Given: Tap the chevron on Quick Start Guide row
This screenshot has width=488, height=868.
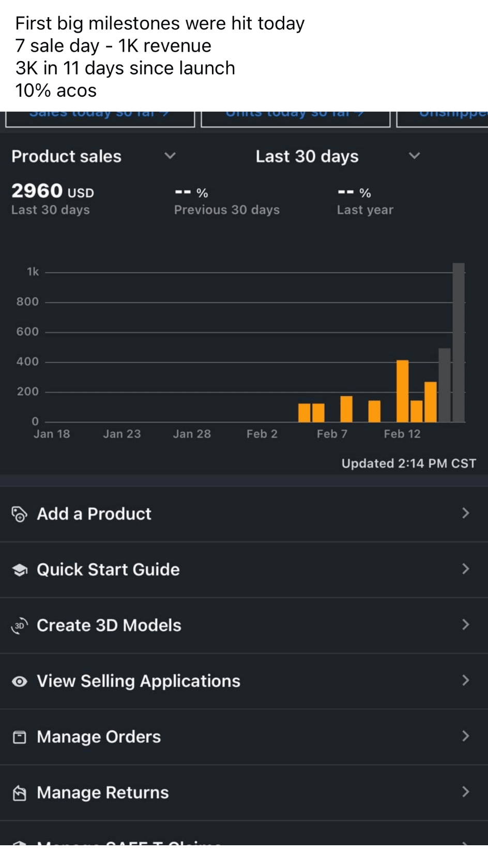Looking at the screenshot, I should pyautogui.click(x=465, y=569).
